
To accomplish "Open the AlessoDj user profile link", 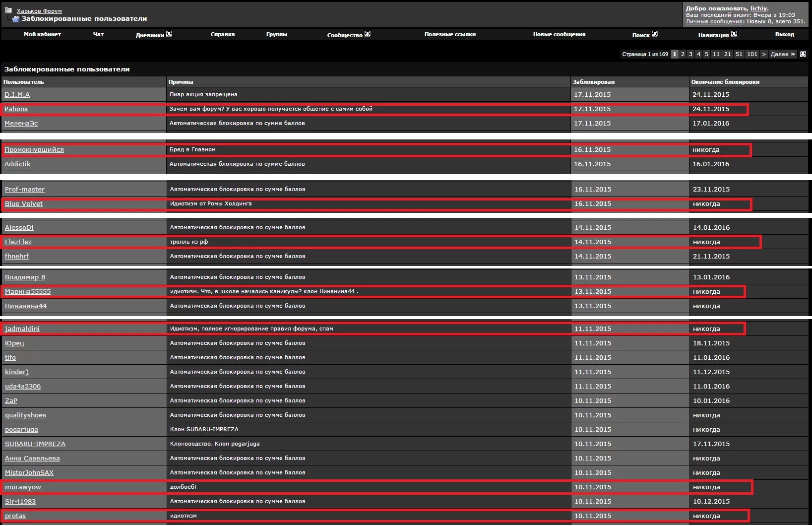I will tap(19, 227).
